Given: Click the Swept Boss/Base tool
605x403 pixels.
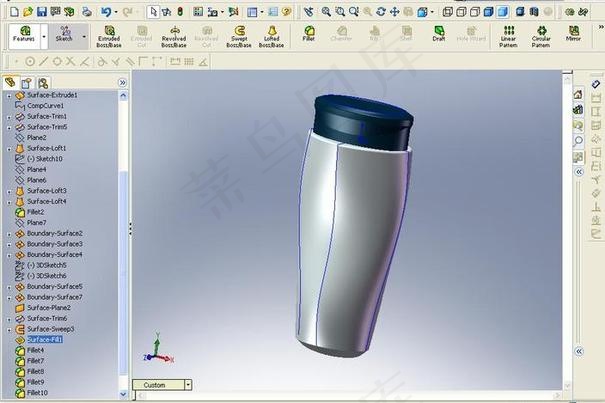Looking at the screenshot, I should click(239, 36).
